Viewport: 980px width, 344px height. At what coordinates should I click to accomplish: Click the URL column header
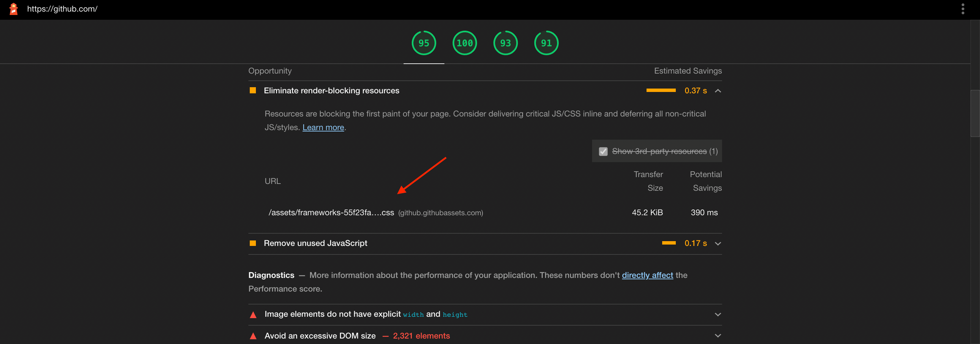tap(272, 181)
